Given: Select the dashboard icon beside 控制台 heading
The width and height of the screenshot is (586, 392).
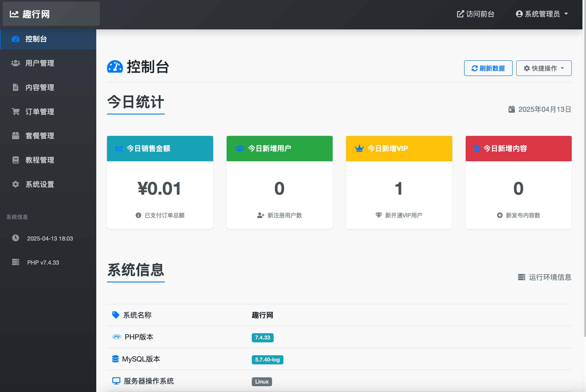Looking at the screenshot, I should pyautogui.click(x=115, y=67).
